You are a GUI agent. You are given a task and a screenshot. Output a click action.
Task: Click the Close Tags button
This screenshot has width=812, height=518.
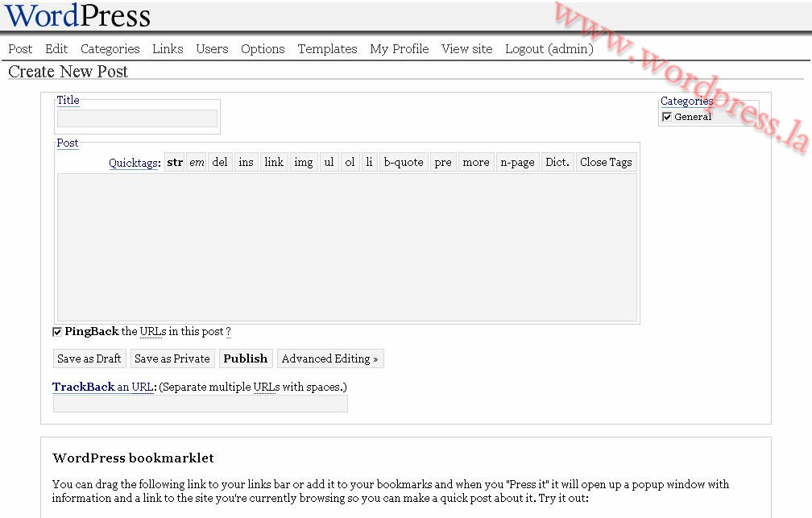click(606, 162)
